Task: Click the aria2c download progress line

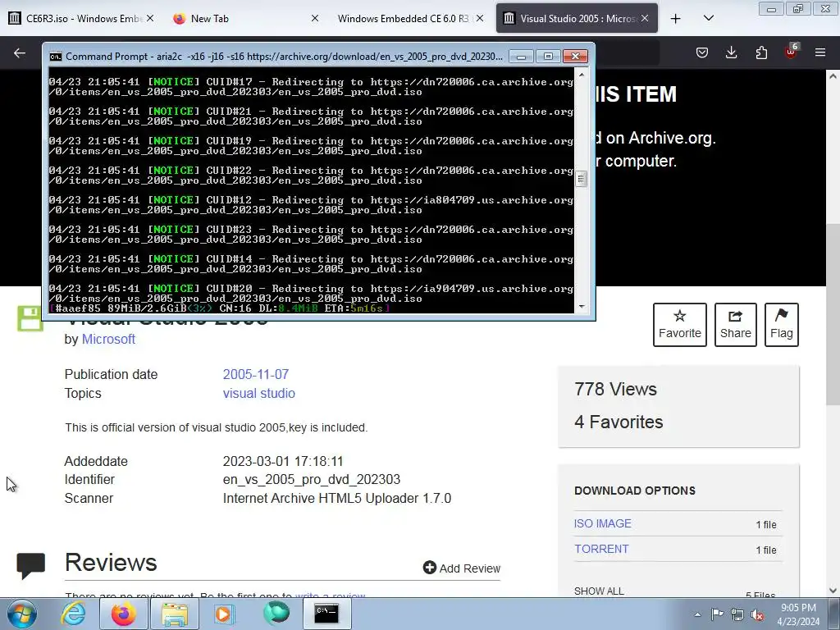Action: point(220,308)
